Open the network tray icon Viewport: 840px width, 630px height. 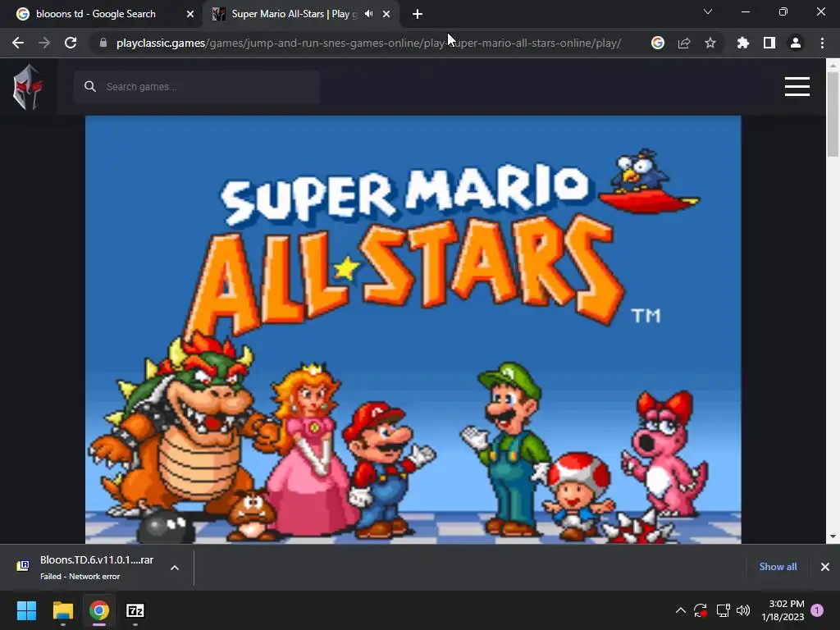pyautogui.click(x=723, y=610)
